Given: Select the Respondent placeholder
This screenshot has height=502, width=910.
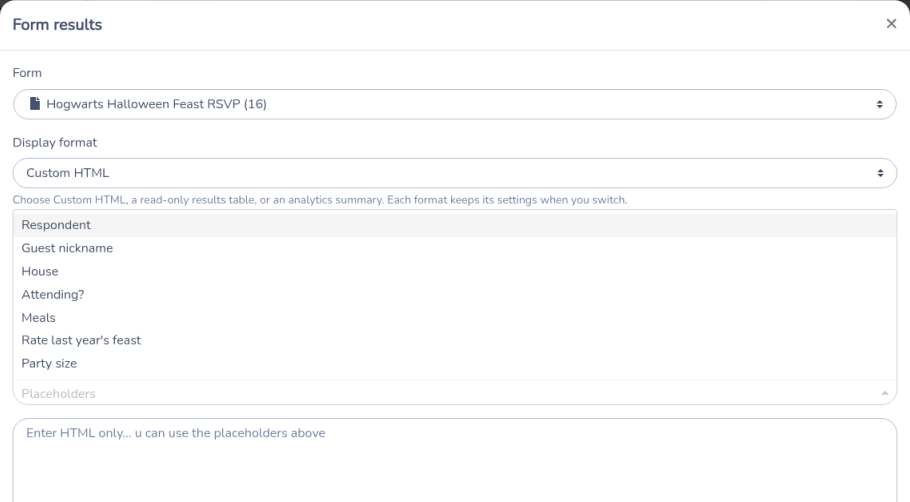Looking at the screenshot, I should click(454, 225).
